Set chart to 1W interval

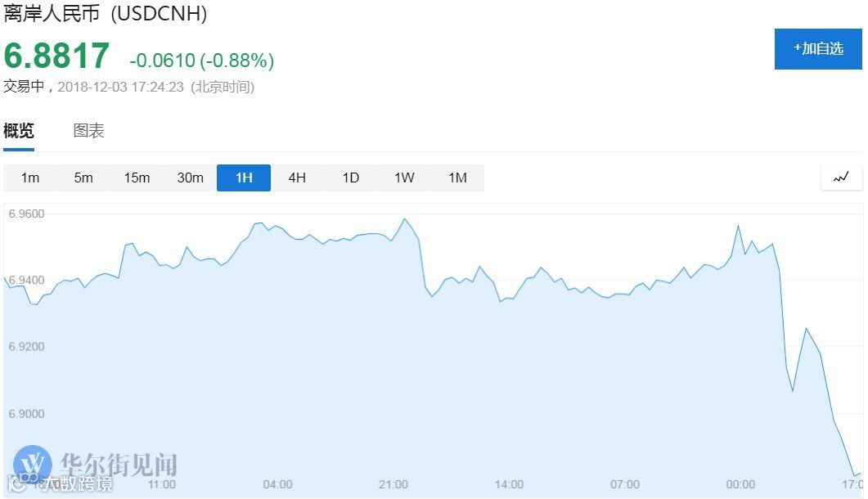pos(404,178)
